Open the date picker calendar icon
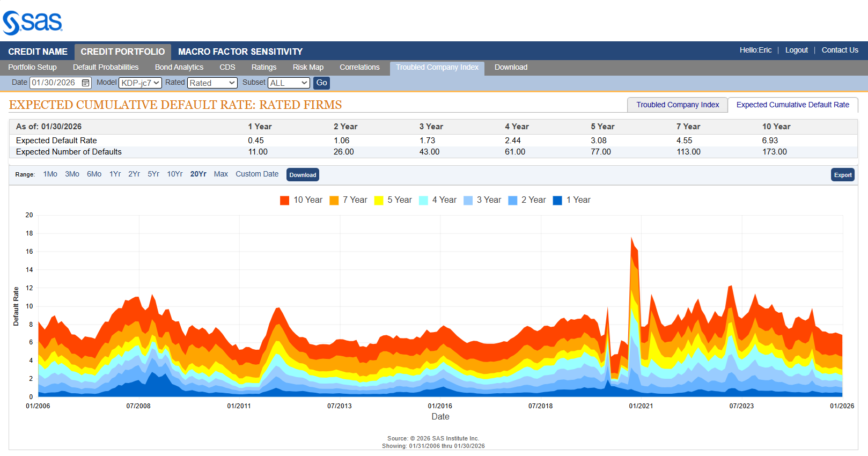The image size is (868, 456). [85, 83]
